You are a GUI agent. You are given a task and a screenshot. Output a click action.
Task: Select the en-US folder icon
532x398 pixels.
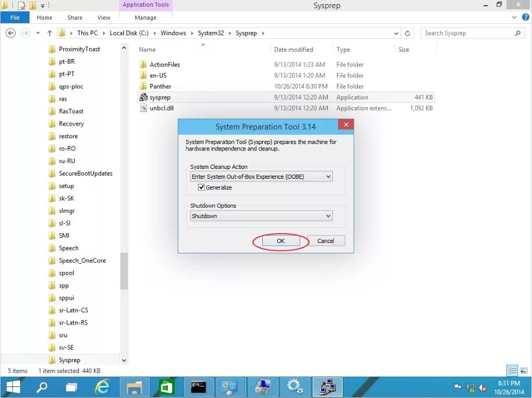point(143,75)
